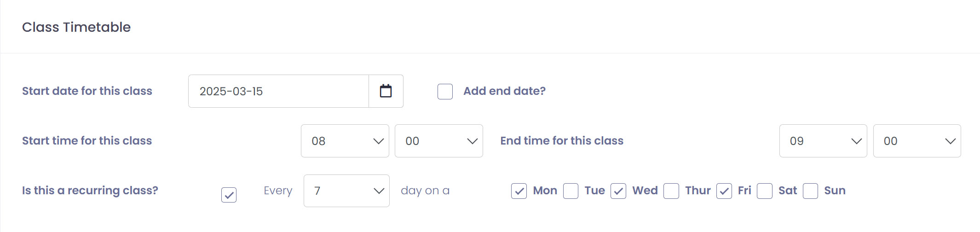Enable the Add end date checkbox
This screenshot has width=980, height=232.
[445, 91]
